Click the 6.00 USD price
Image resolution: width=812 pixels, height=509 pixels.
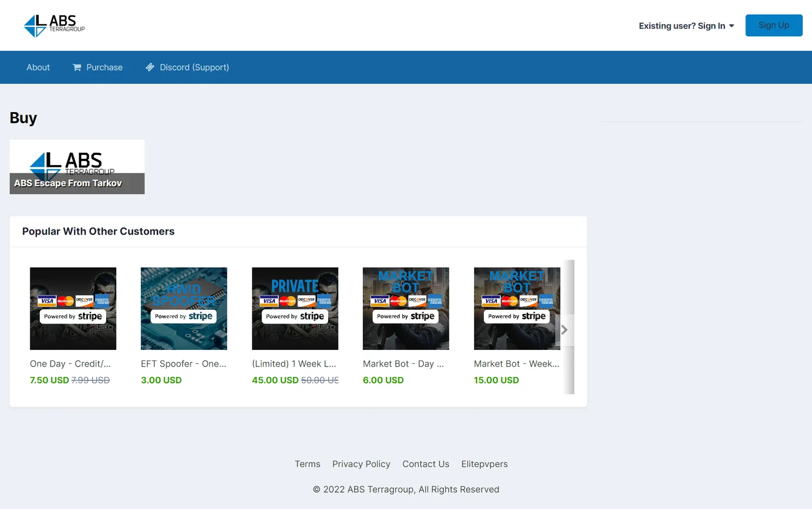pyautogui.click(x=383, y=380)
